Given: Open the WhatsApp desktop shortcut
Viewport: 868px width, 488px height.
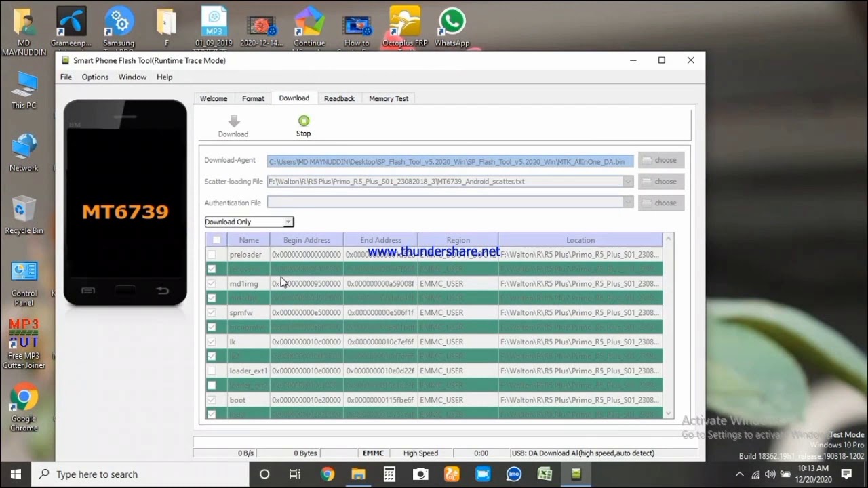Looking at the screenshot, I should pyautogui.click(x=452, y=27).
